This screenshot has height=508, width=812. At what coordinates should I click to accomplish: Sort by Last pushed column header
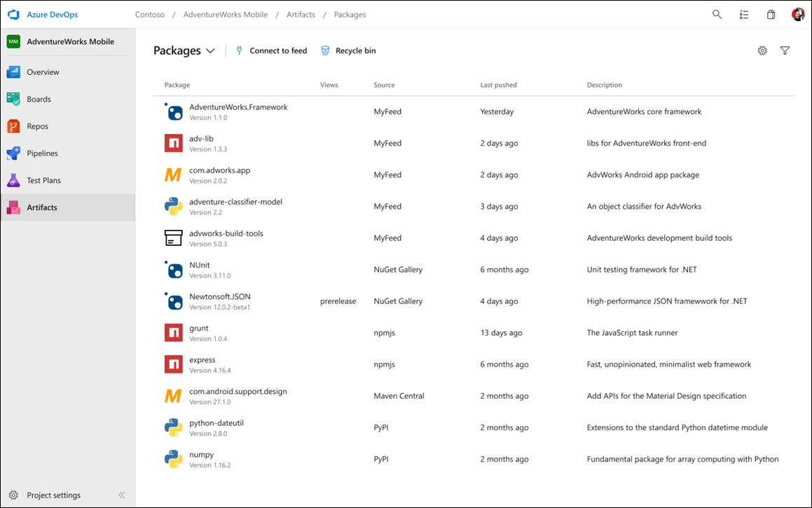point(498,85)
